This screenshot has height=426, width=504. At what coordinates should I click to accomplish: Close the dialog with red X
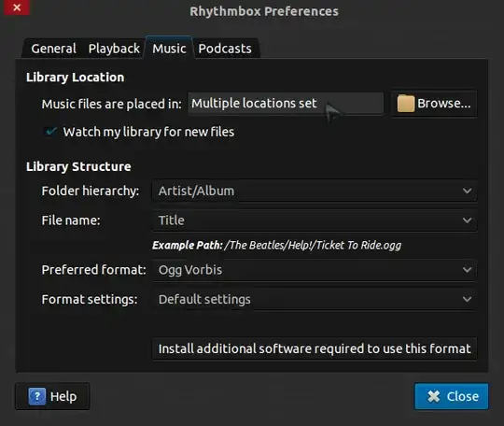click(x=17, y=7)
